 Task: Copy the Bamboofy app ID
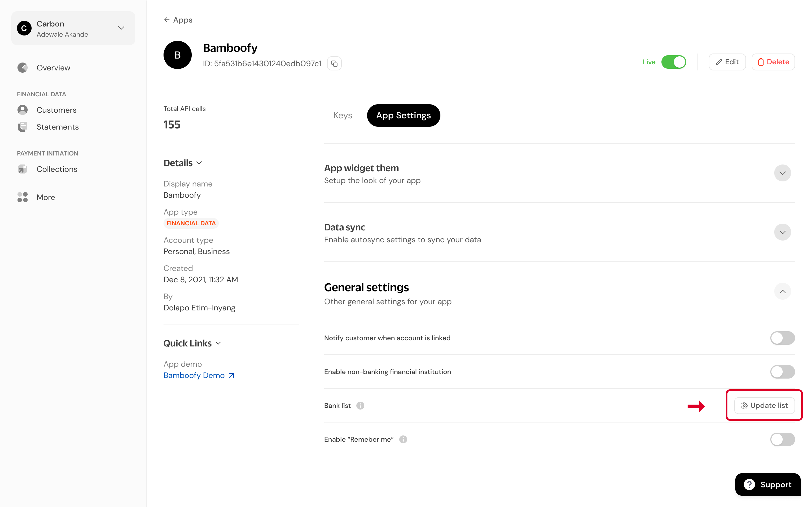pos(334,63)
